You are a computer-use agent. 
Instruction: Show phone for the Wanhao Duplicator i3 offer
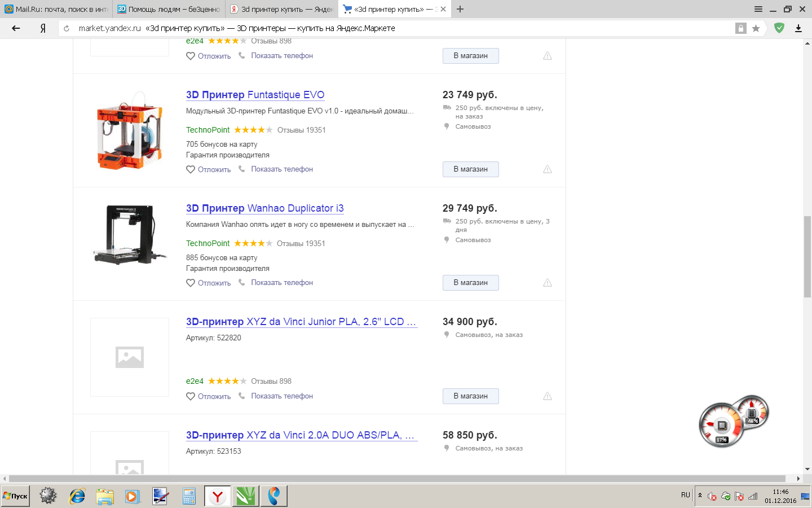(276, 283)
